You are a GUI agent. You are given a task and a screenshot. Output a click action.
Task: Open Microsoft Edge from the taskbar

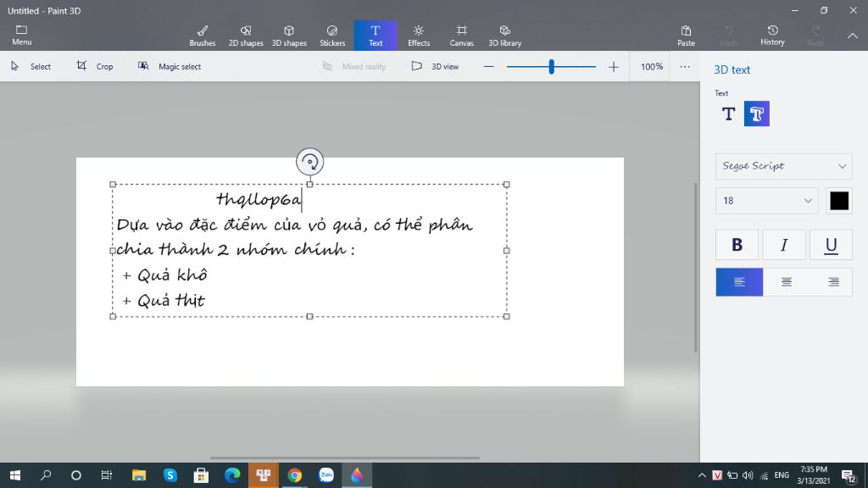pos(232,475)
